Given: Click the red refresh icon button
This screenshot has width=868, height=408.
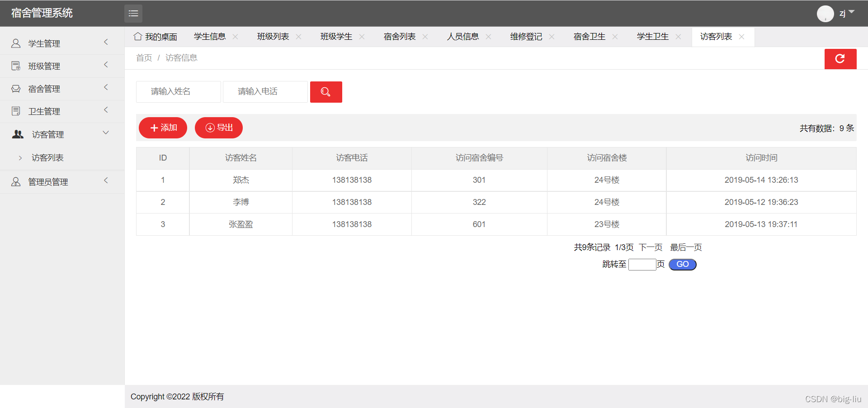Looking at the screenshot, I should click(x=840, y=59).
